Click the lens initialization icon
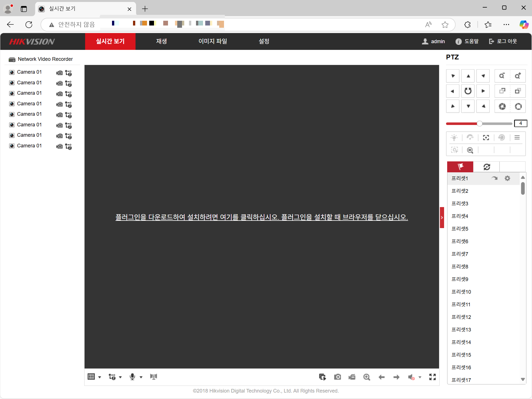Viewport: 532px width, 399px height. (x=502, y=138)
